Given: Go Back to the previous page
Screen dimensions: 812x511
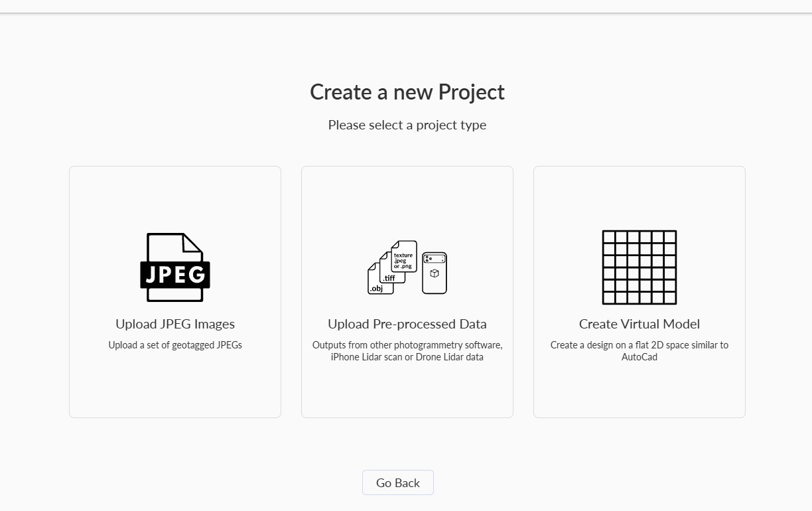Looking at the screenshot, I should click(398, 482).
